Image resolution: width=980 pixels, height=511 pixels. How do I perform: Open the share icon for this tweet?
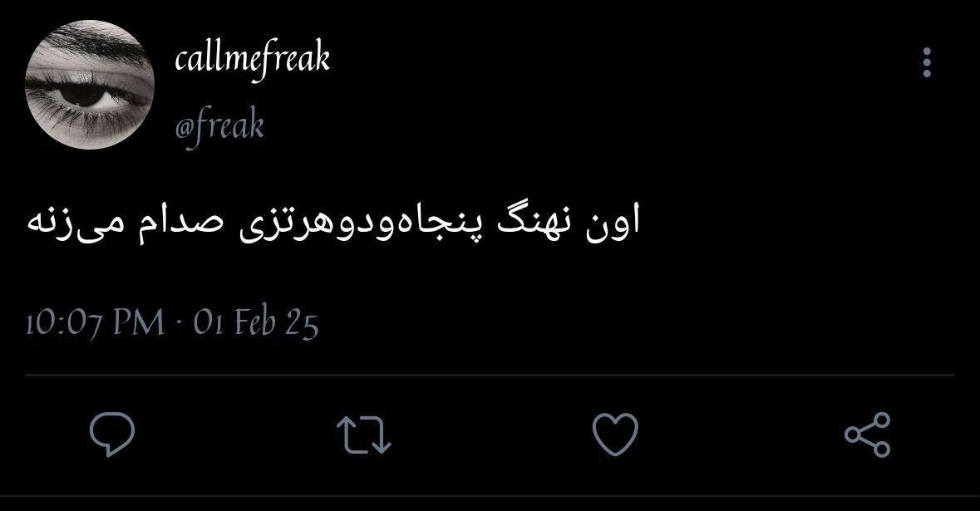point(868,435)
